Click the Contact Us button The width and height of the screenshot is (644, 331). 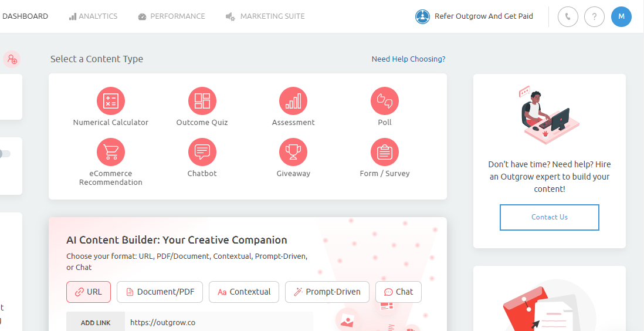coord(550,217)
